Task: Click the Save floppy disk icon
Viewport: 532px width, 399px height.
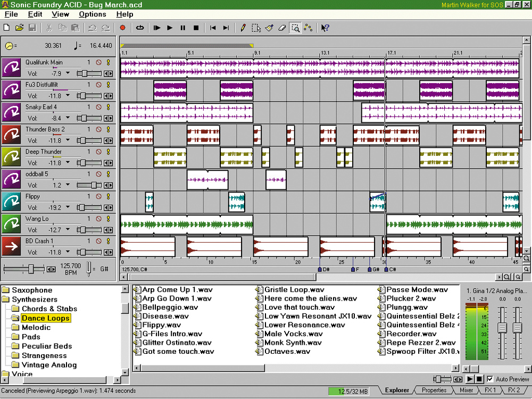Action: click(x=32, y=28)
